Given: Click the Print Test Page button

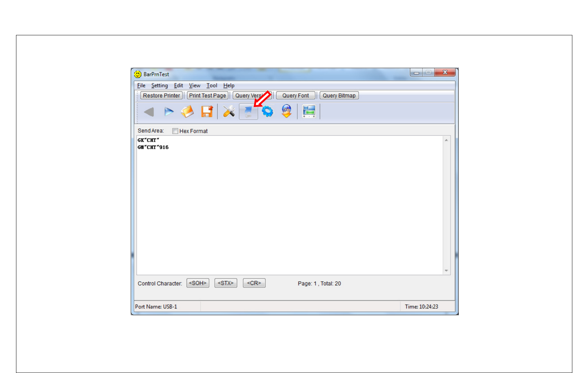Looking at the screenshot, I should pos(208,96).
